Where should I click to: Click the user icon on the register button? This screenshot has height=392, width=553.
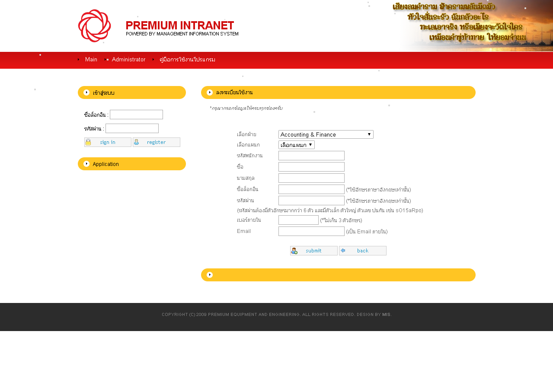pos(137,142)
